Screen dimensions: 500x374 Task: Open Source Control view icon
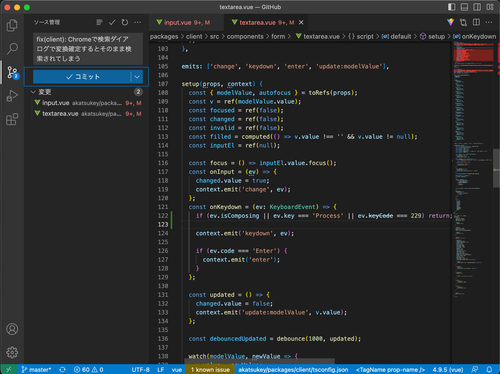click(x=12, y=72)
